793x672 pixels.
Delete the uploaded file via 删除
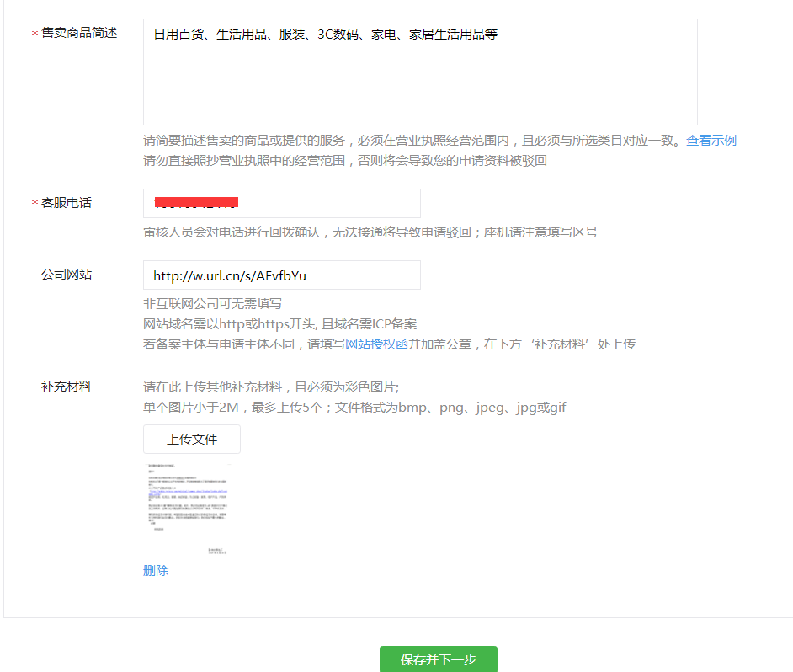click(x=156, y=570)
